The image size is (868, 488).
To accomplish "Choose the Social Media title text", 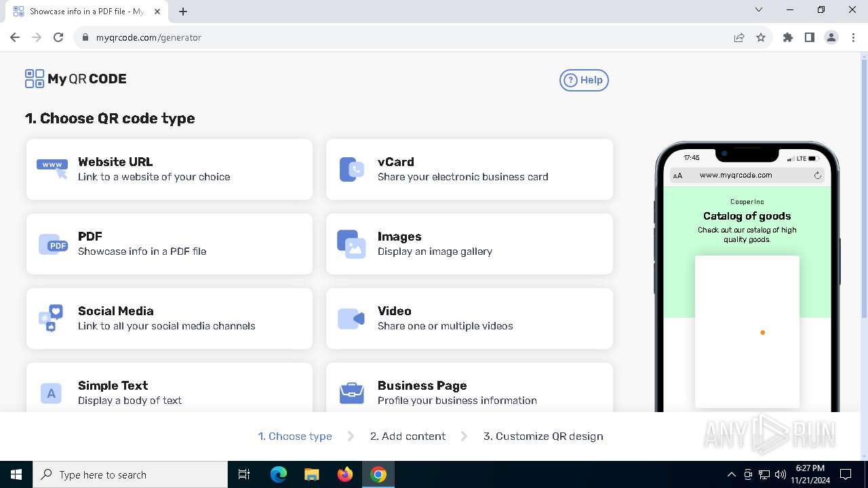I will click(116, 311).
